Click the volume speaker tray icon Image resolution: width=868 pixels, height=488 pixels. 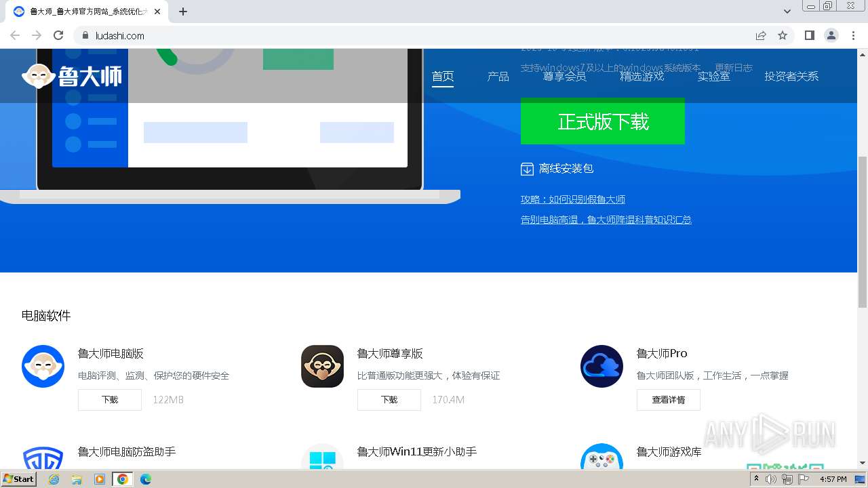tap(771, 479)
